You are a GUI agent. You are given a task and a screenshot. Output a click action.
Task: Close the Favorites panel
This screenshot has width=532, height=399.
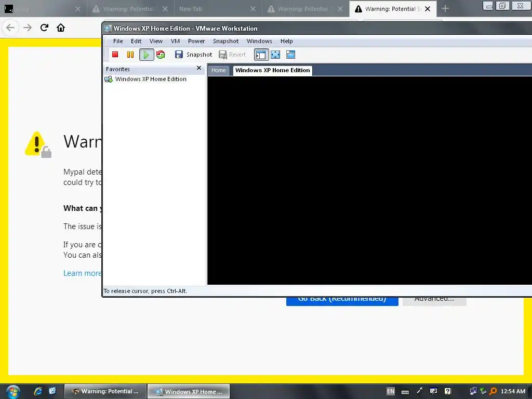click(199, 68)
